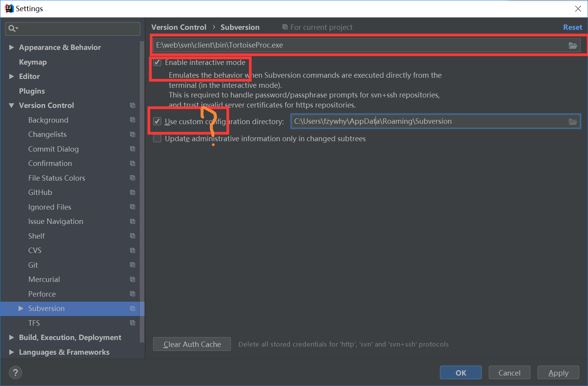The width and height of the screenshot is (588, 386).
Task: Close the Settings dialog window
Action: pyautogui.click(x=578, y=9)
